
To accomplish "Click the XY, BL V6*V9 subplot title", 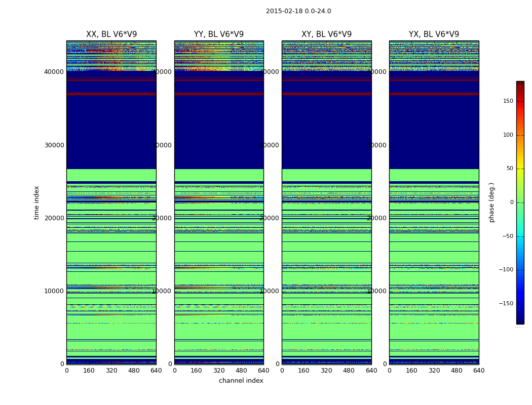I will click(x=326, y=34).
